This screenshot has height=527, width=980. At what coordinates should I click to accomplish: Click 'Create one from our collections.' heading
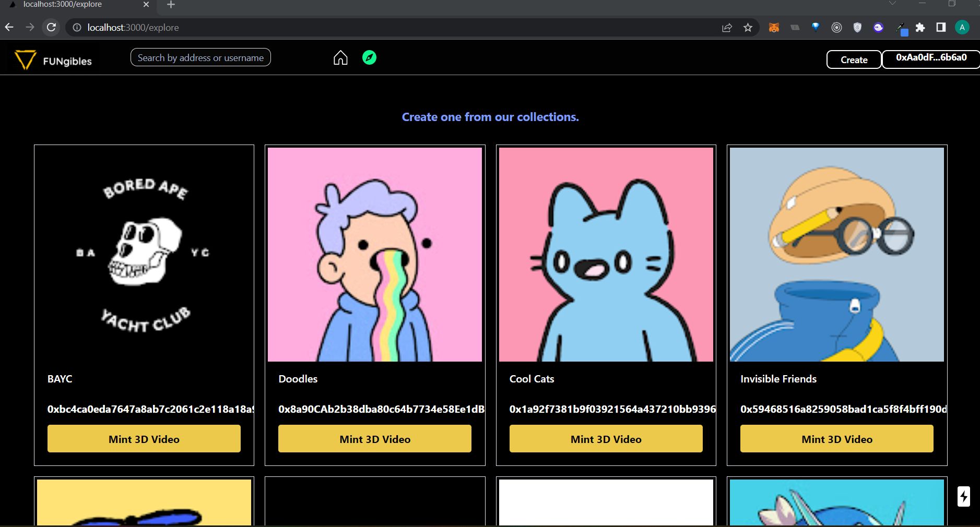[490, 117]
